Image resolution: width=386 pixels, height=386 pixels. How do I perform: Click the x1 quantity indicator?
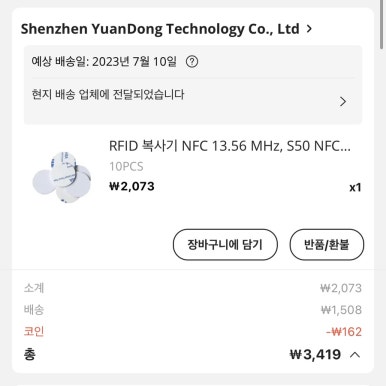(355, 187)
